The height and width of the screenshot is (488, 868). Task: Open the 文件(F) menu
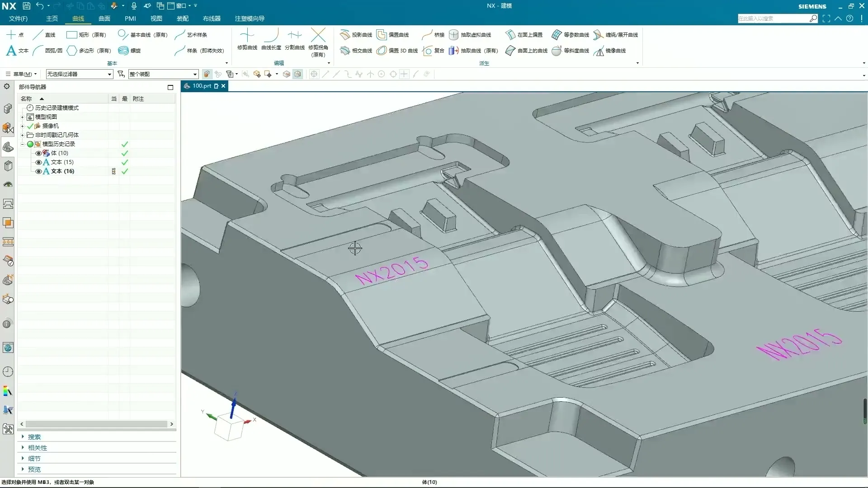pyautogui.click(x=18, y=19)
